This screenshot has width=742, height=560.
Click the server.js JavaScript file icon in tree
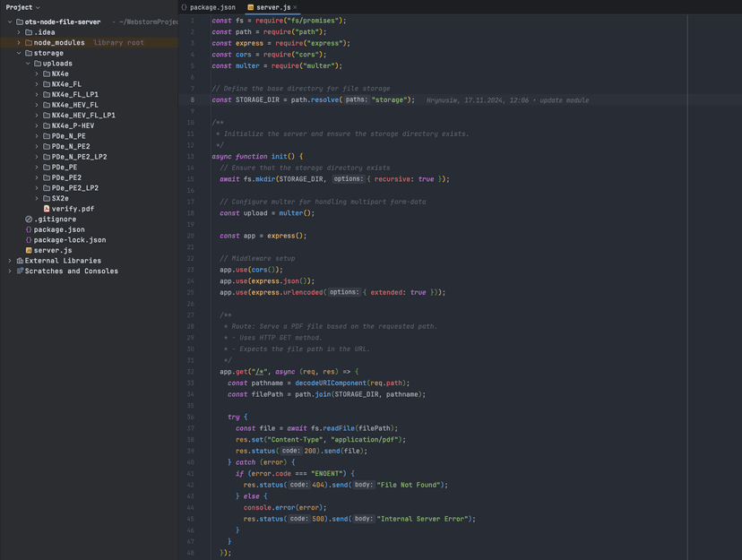coord(29,251)
